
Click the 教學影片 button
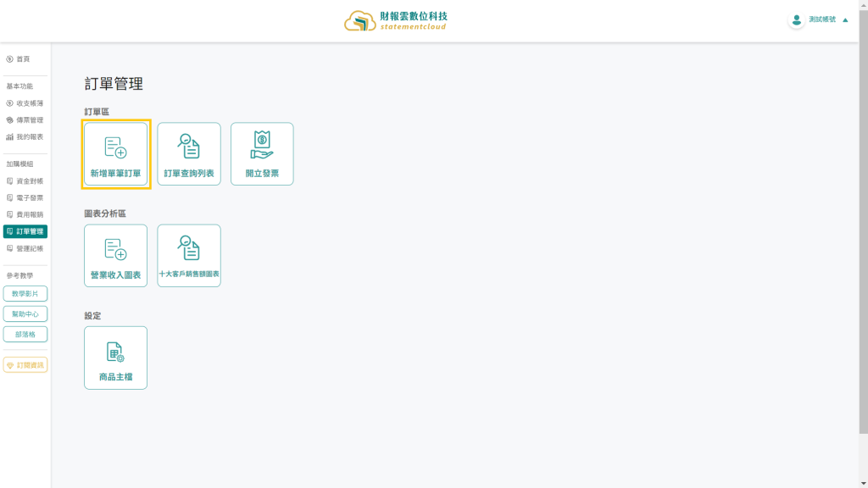(x=25, y=294)
